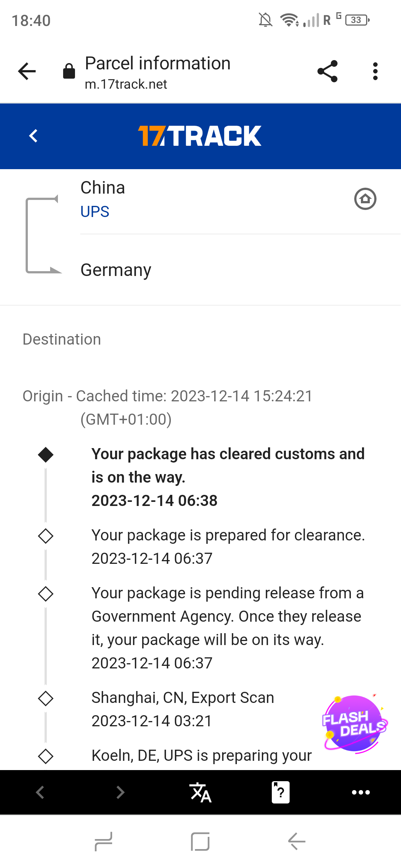This screenshot has height=868, width=401.
Task: Navigate forward with bottom toolbar chevron
Action: click(120, 792)
